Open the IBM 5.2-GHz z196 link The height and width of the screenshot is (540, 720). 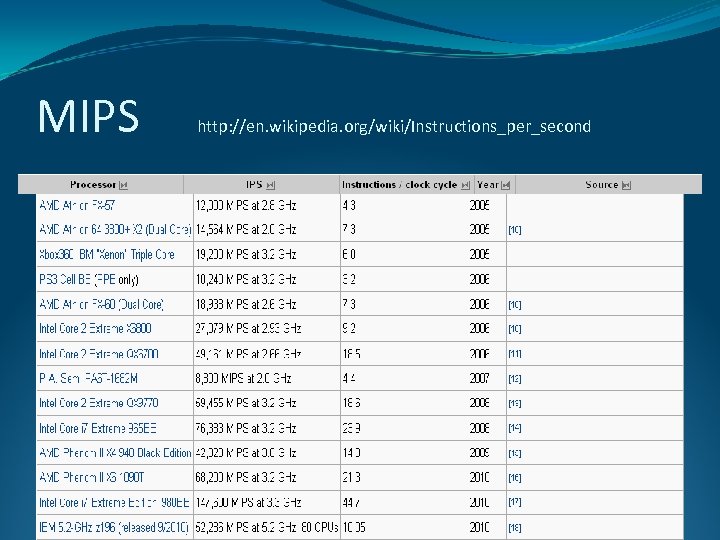114,527
